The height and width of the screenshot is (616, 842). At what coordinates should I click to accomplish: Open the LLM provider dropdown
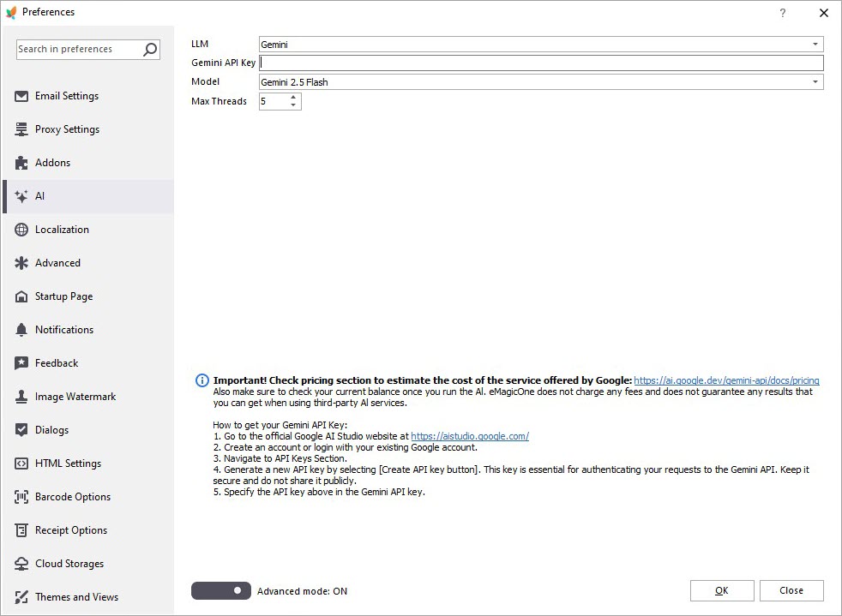(x=815, y=44)
